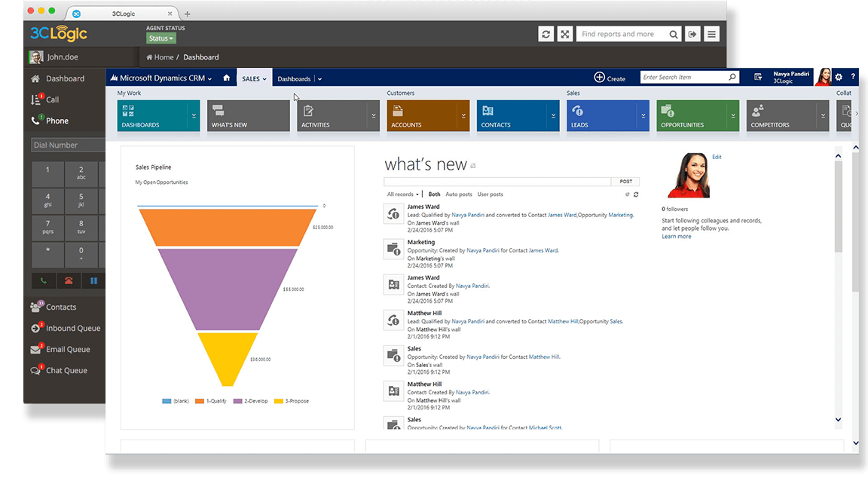Expand the Opportunities tile dropdown arrow

733,116
